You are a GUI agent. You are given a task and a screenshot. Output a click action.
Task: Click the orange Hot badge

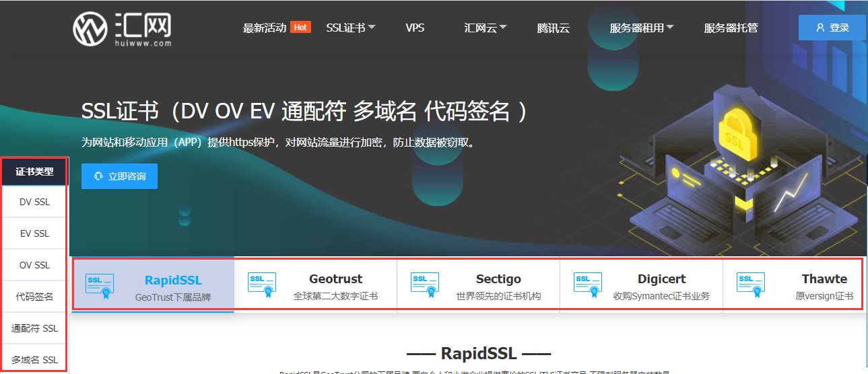point(300,28)
